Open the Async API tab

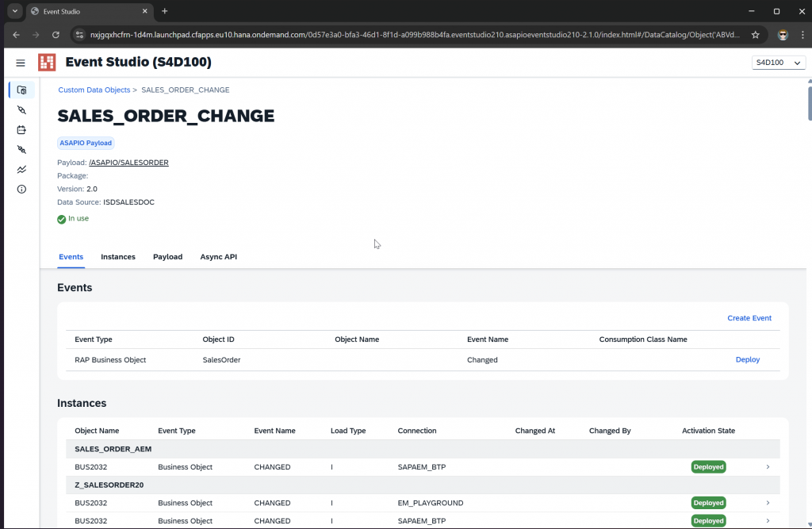[218, 257]
